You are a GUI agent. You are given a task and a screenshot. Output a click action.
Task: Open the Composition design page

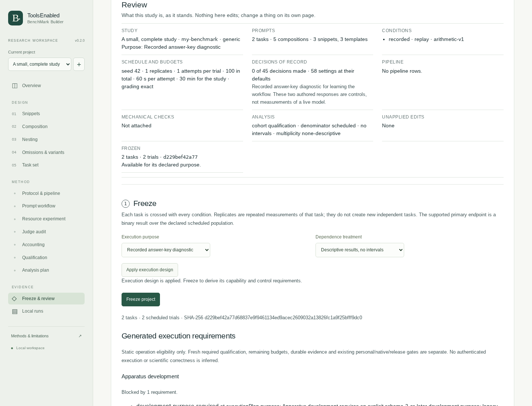(46, 127)
